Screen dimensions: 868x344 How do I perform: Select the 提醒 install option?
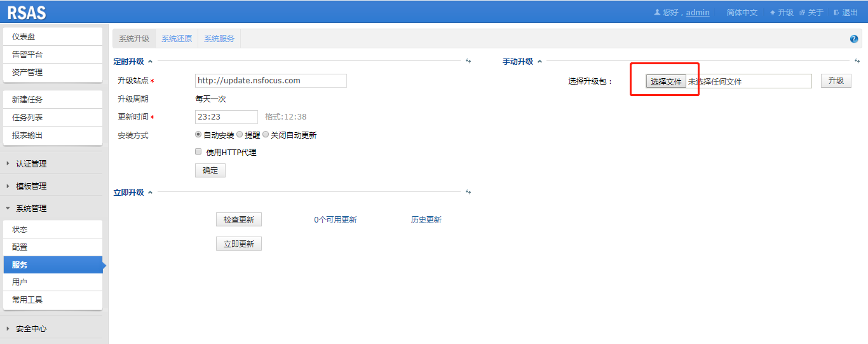point(240,135)
